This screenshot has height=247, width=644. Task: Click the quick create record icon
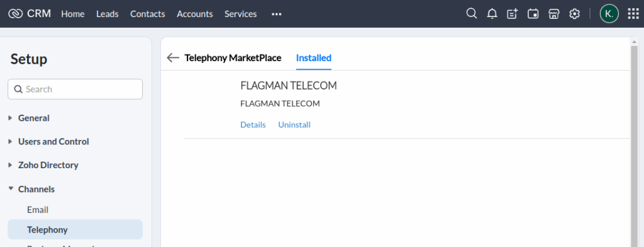pyautogui.click(x=512, y=14)
